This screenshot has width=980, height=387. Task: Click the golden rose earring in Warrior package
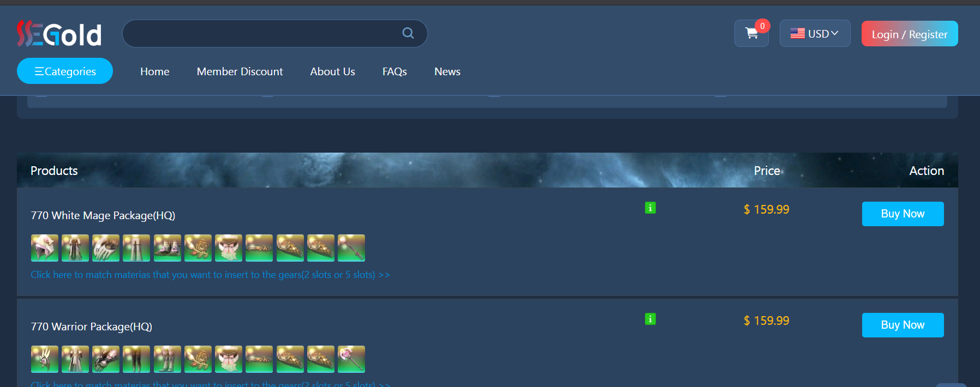point(198,359)
